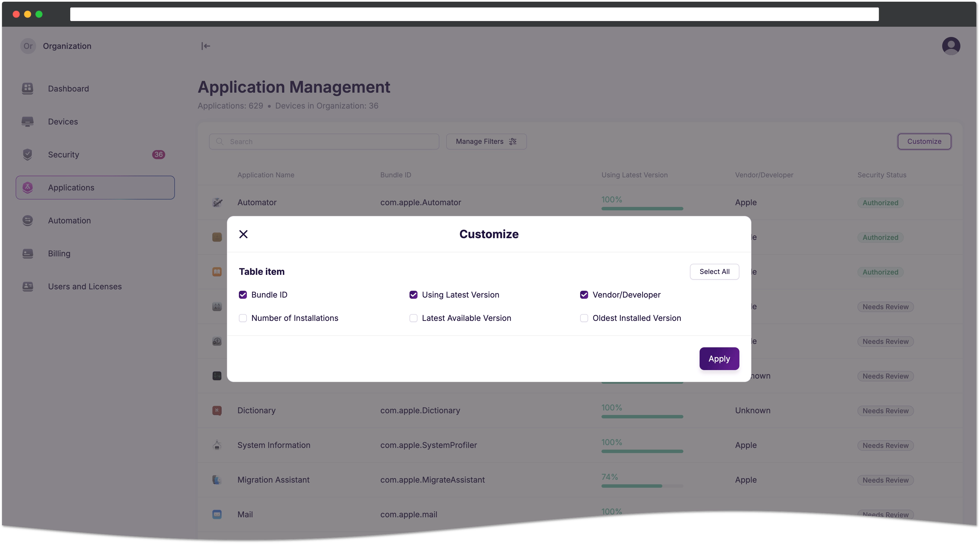Click the Bundle ID column header
This screenshot has height=544, width=980.
[395, 175]
